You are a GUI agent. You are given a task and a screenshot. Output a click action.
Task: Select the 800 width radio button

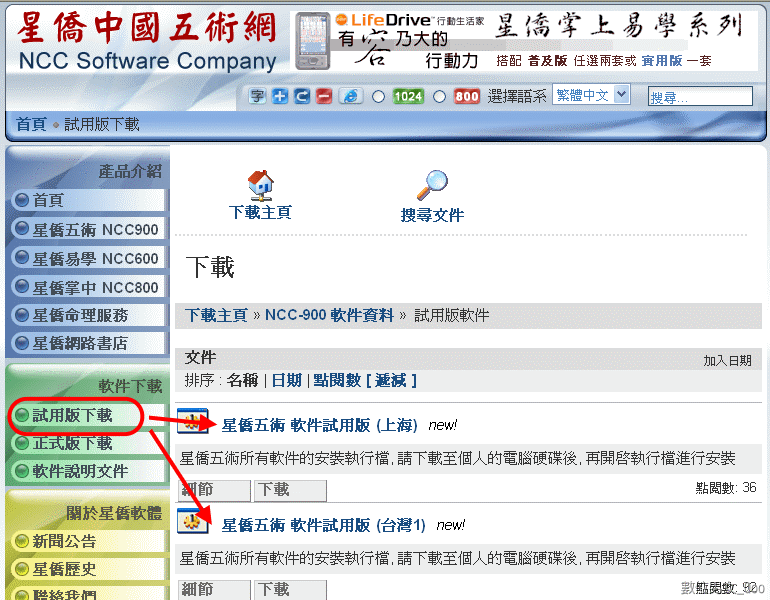(440, 97)
